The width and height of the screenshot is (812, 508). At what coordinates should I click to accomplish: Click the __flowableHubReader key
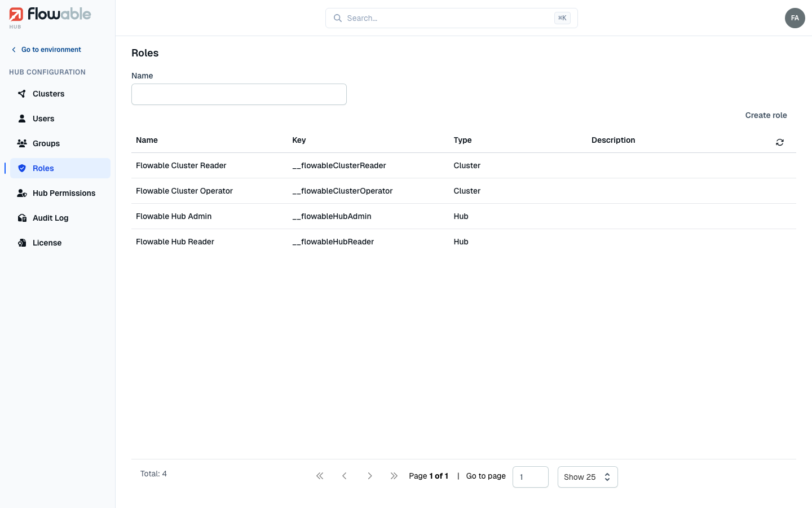[x=333, y=242]
